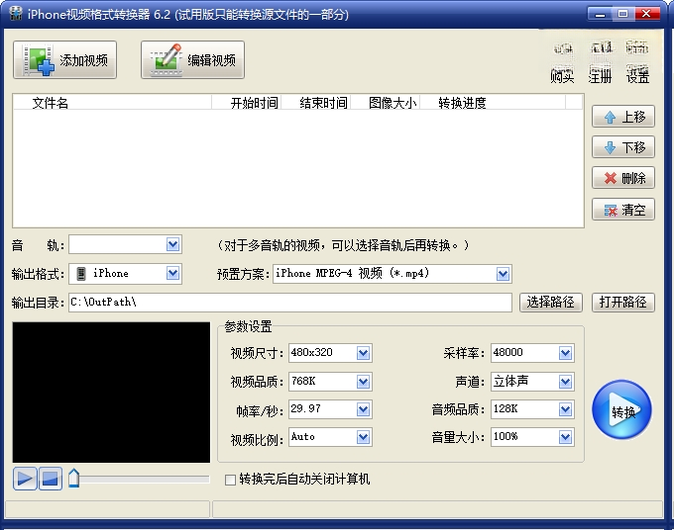Maximize the converter window
Screen dimensions: 674x530
coord(623,14)
